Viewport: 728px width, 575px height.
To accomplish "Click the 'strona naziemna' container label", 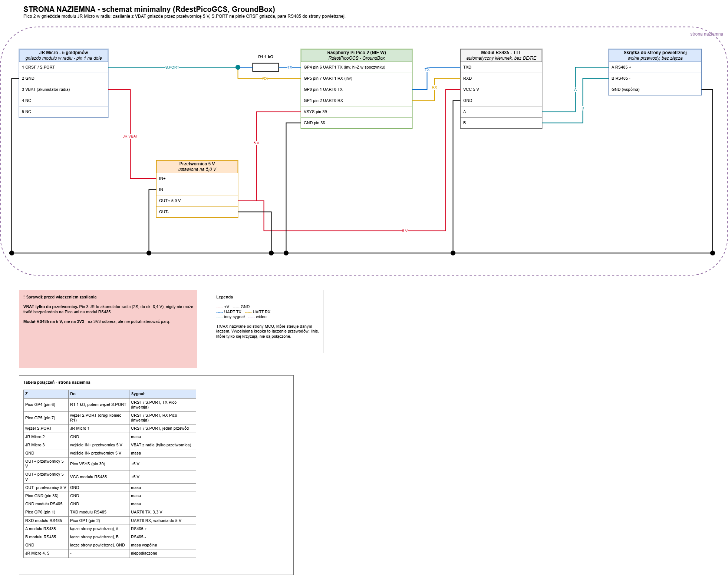I will click(706, 34).
